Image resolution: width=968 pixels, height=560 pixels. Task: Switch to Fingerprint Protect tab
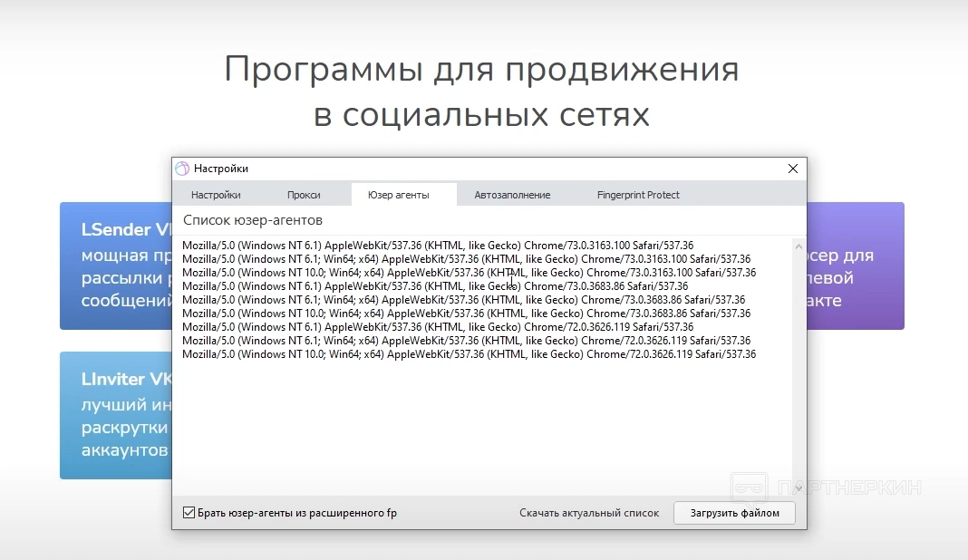click(638, 195)
